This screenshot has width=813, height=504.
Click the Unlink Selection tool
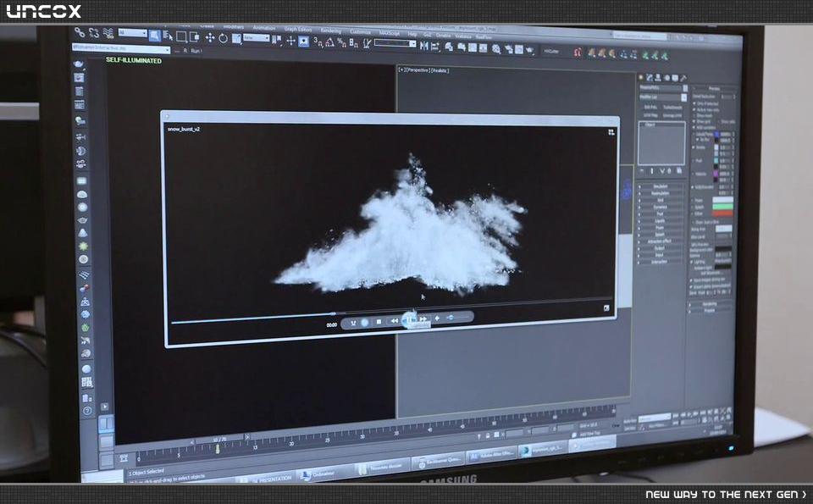tap(94, 33)
